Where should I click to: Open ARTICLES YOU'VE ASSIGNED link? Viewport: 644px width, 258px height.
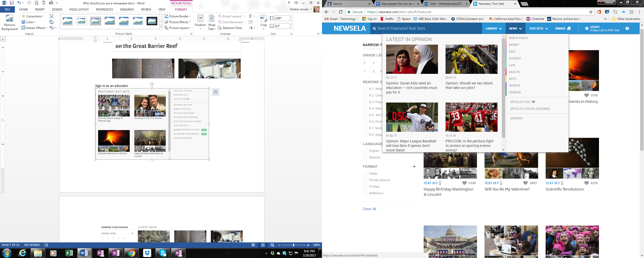(x=530, y=109)
